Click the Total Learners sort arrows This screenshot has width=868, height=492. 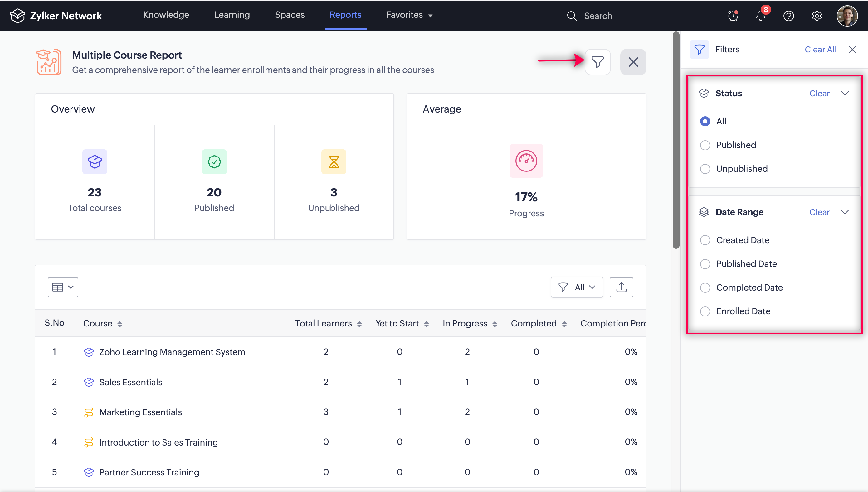click(359, 324)
